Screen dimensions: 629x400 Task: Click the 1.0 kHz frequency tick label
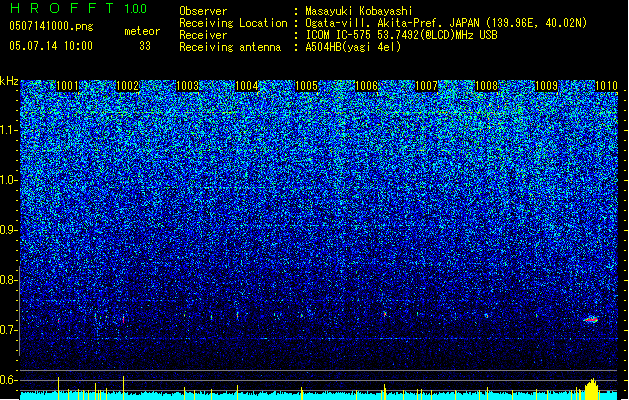pyautogui.click(x=9, y=180)
